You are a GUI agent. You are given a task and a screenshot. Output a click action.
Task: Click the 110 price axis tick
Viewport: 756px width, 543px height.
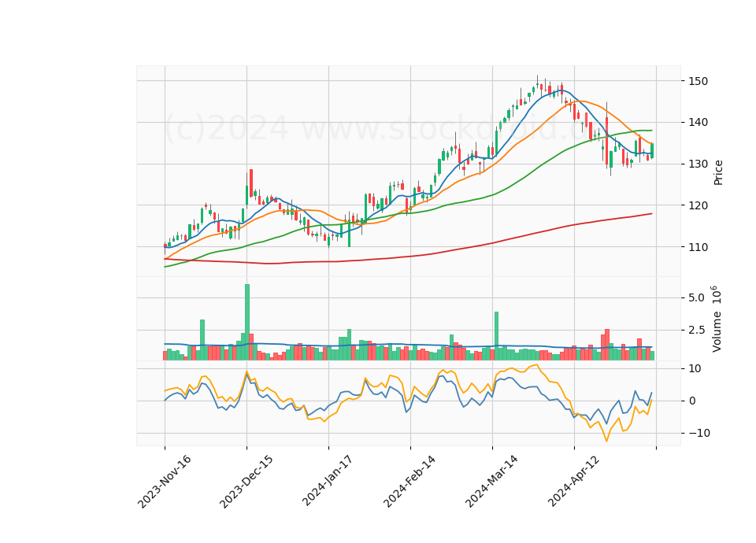point(699,246)
